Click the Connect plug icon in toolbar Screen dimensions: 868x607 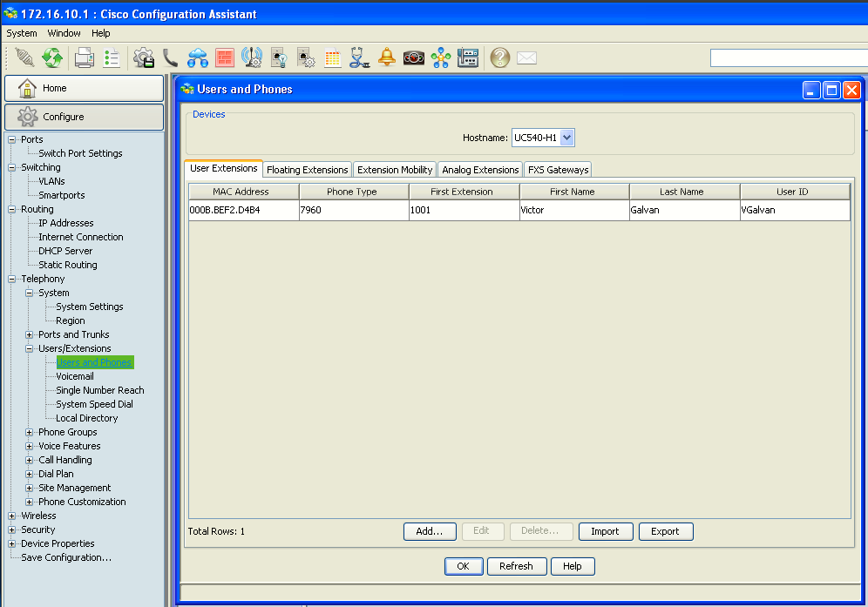(x=24, y=57)
